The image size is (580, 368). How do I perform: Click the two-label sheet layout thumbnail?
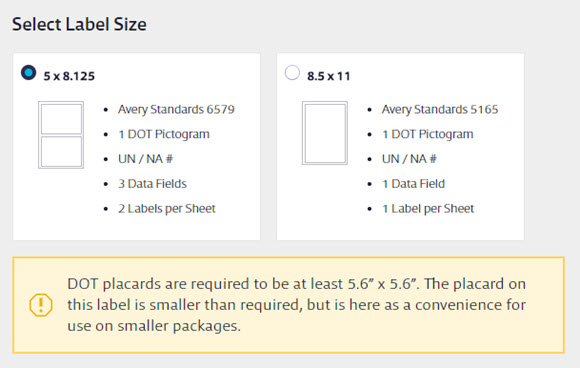61,135
